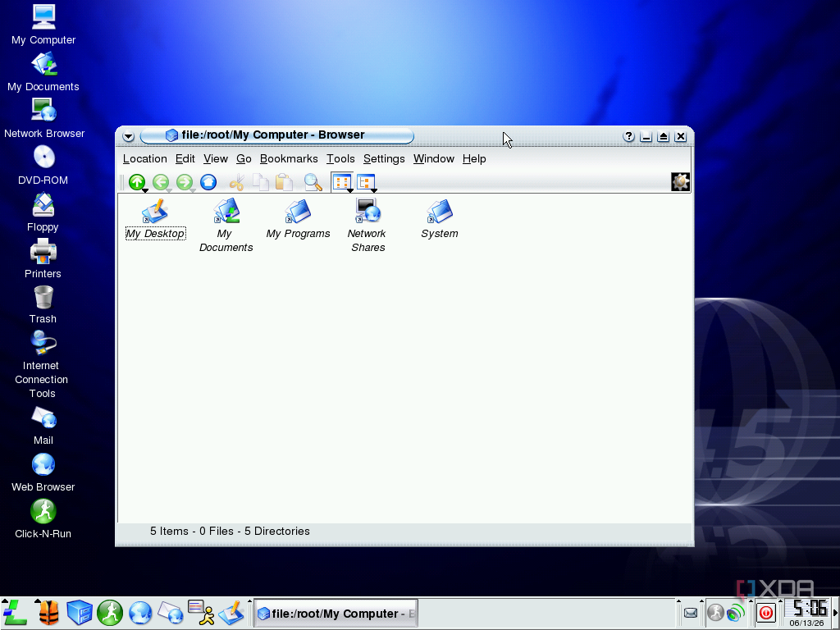Select the My Desktop folder in the Browser

click(155, 219)
